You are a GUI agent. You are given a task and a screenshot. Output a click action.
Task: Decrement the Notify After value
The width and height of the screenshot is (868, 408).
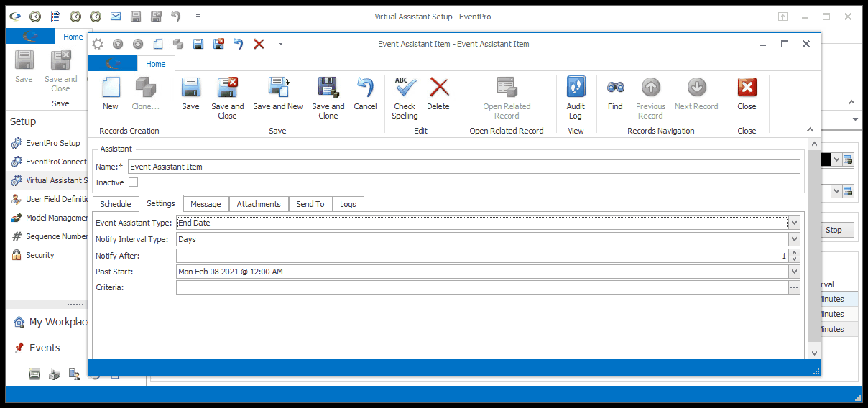pos(794,259)
